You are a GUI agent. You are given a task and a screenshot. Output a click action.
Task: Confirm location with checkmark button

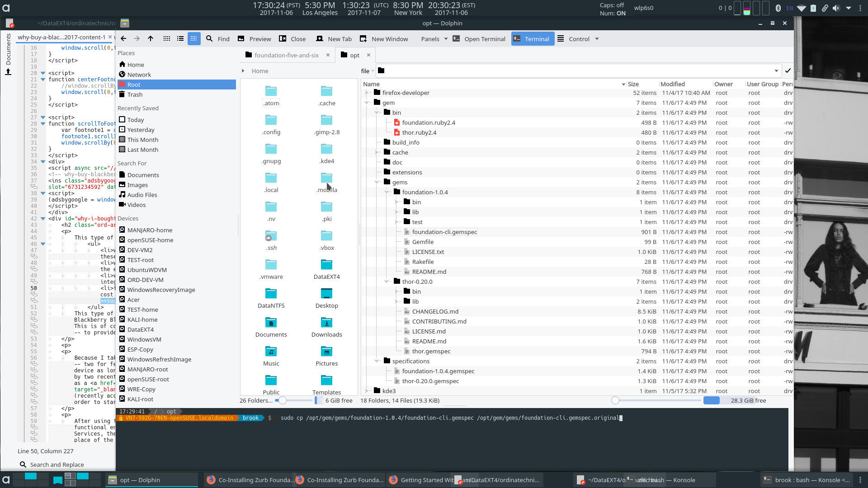(x=788, y=71)
